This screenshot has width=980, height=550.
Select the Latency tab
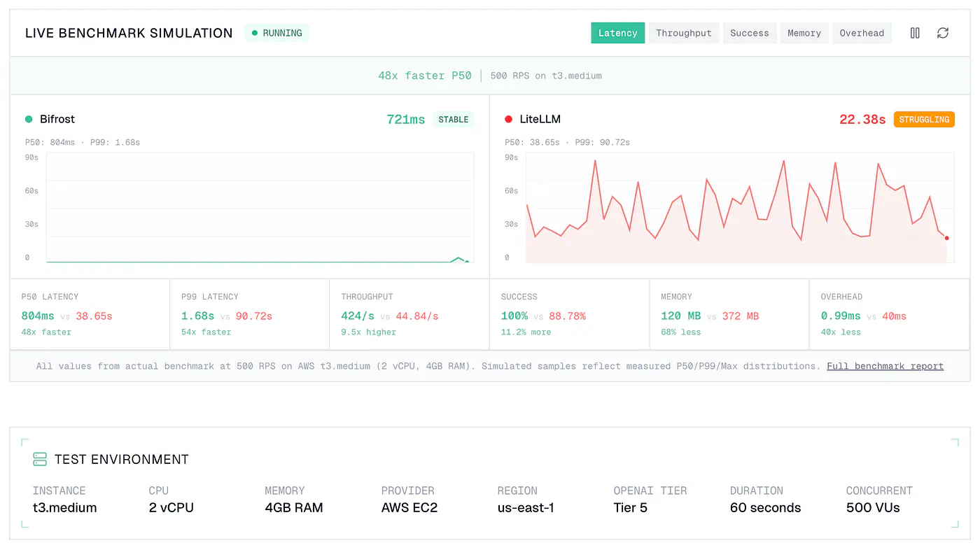pyautogui.click(x=618, y=33)
